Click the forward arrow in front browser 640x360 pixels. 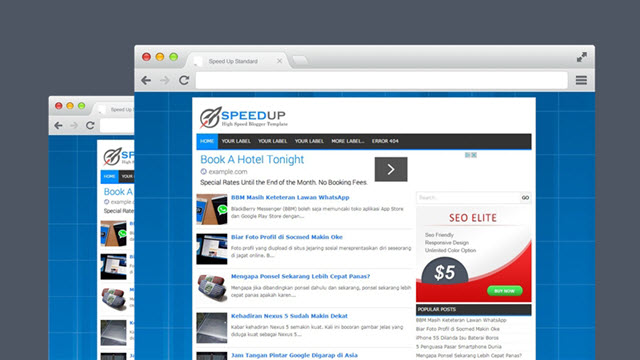[x=165, y=80]
